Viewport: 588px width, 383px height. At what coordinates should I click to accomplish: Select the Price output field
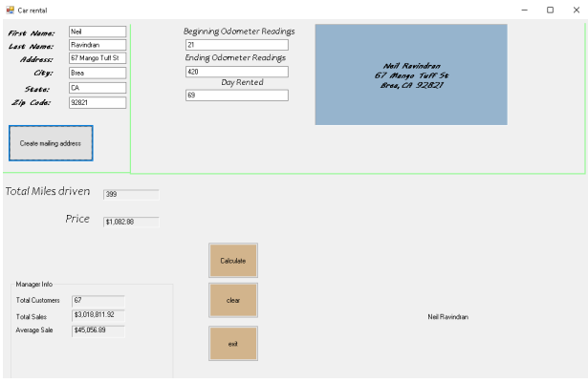pos(130,222)
